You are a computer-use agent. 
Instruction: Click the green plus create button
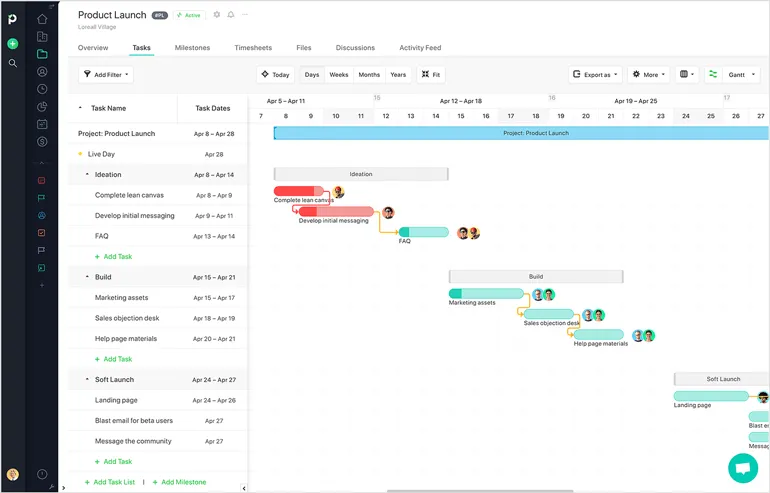click(x=13, y=44)
